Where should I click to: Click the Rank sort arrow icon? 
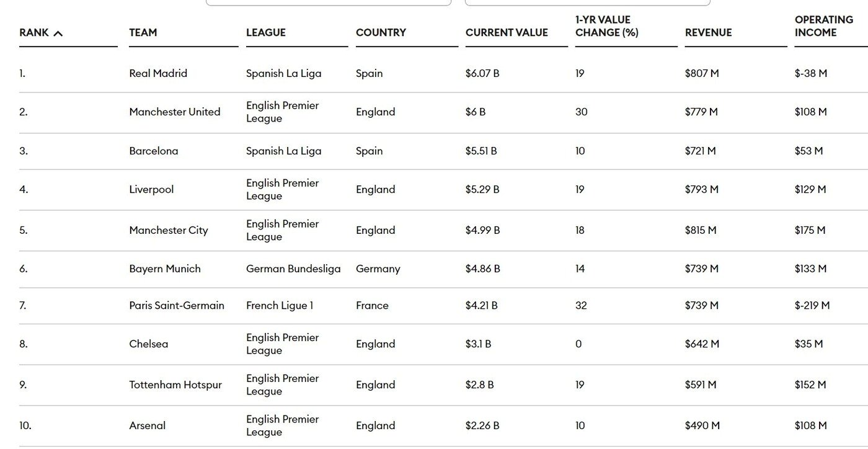[58, 33]
